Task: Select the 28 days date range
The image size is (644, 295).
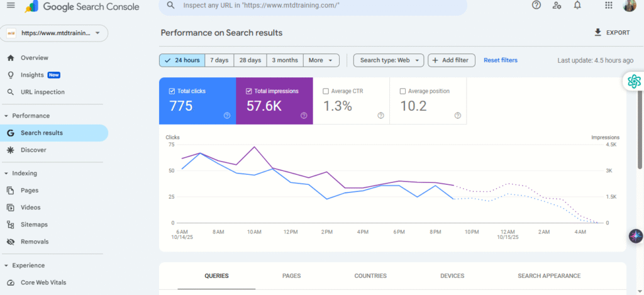Action: 250,60
